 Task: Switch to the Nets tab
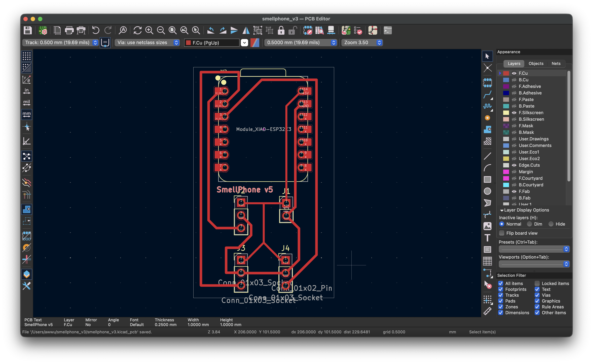pyautogui.click(x=556, y=64)
